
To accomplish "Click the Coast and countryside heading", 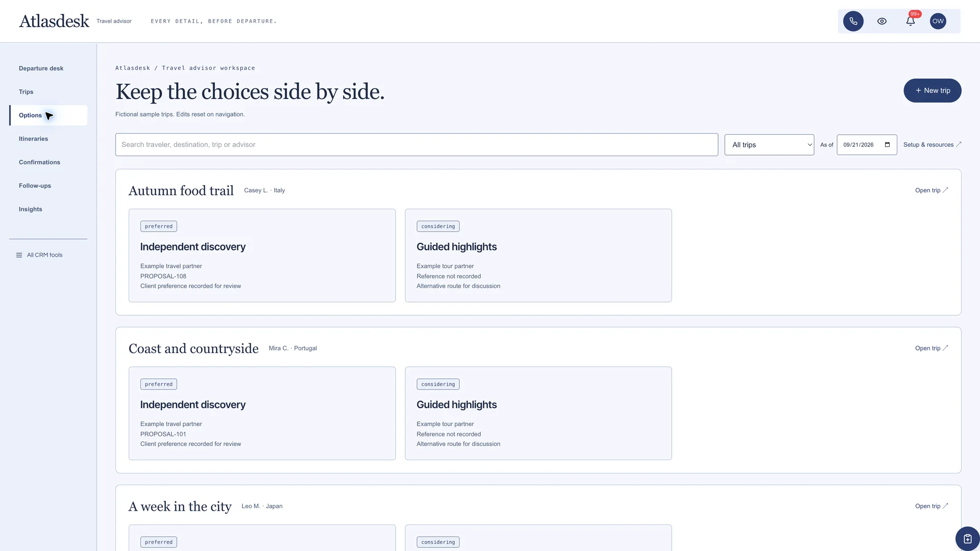I will (193, 348).
